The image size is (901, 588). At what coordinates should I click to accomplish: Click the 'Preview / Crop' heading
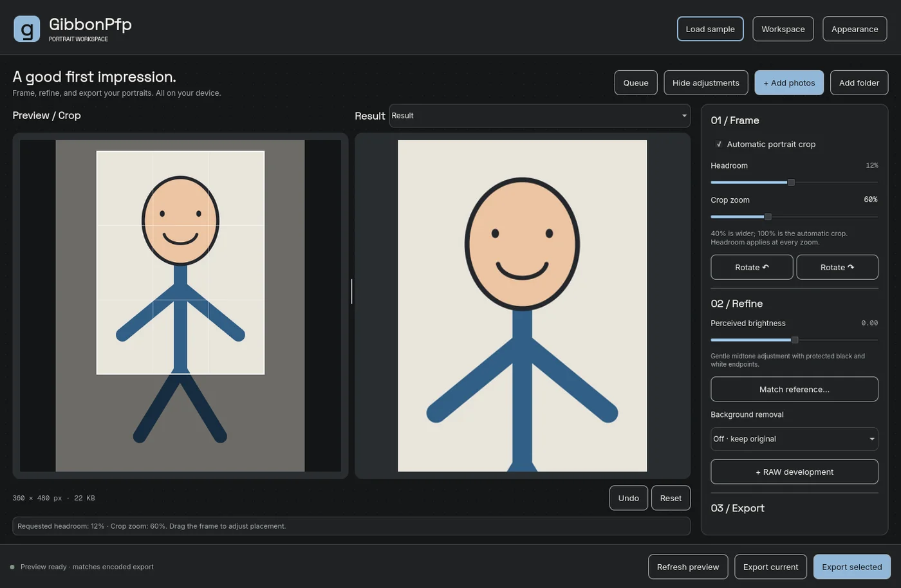(46, 115)
